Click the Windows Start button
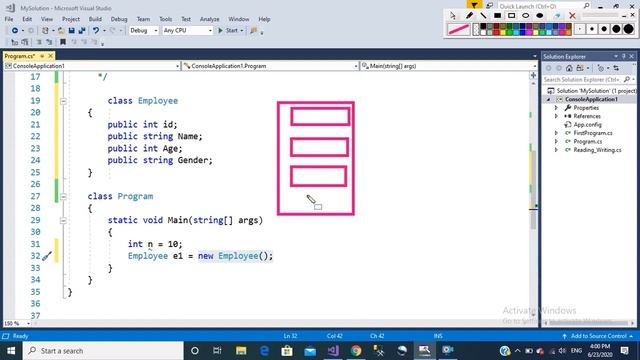Screen dimensions: 640x360 11,351
